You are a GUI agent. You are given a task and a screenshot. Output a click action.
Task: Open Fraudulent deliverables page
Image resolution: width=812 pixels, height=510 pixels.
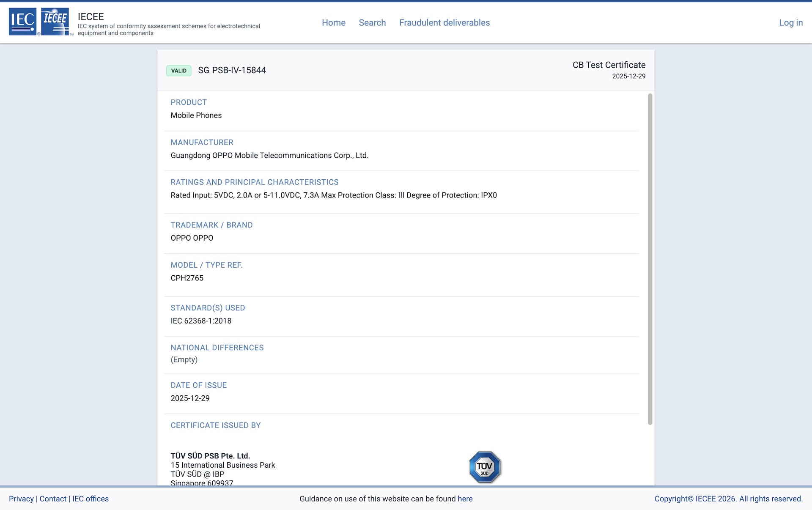pyautogui.click(x=444, y=23)
